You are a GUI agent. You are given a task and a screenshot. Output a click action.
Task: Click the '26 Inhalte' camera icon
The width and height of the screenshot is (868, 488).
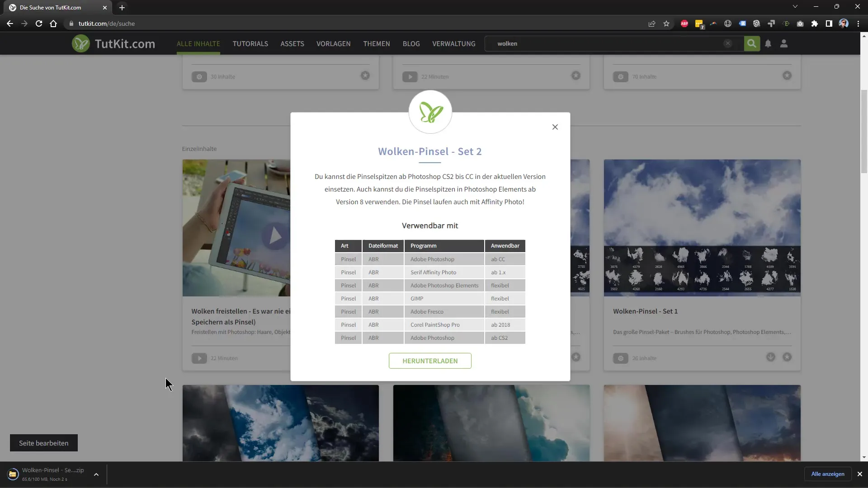(x=620, y=358)
